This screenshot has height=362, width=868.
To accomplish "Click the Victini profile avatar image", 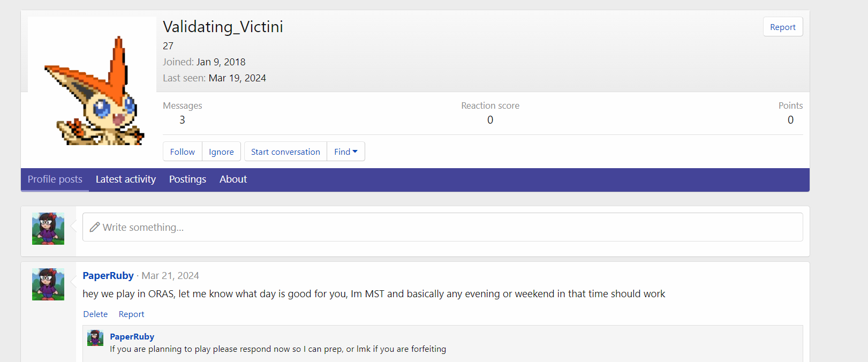I will (x=92, y=81).
